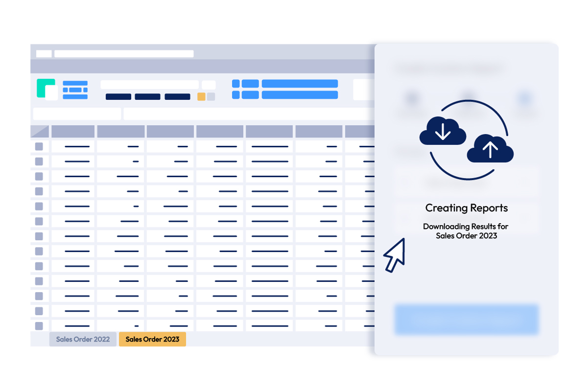The width and height of the screenshot is (588, 392).
Task: Click the 'Downloading Results for Sales Order 2023' text
Action: (467, 231)
